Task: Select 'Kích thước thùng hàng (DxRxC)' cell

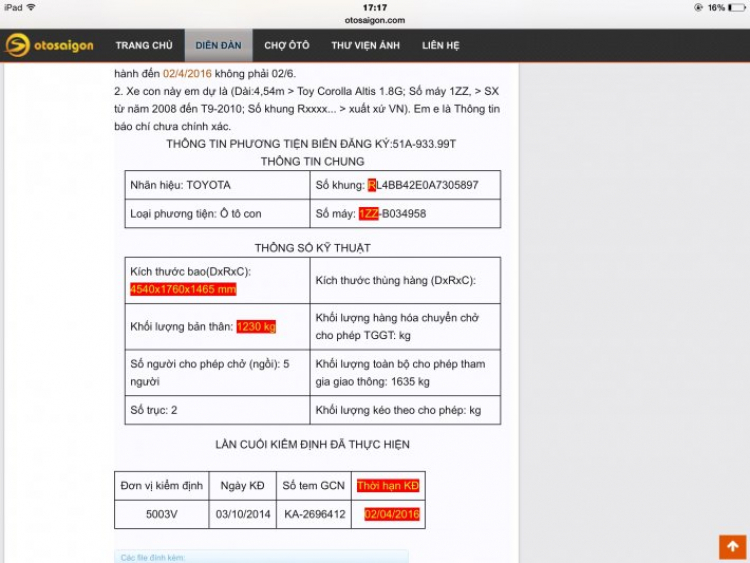Action: coord(405,280)
